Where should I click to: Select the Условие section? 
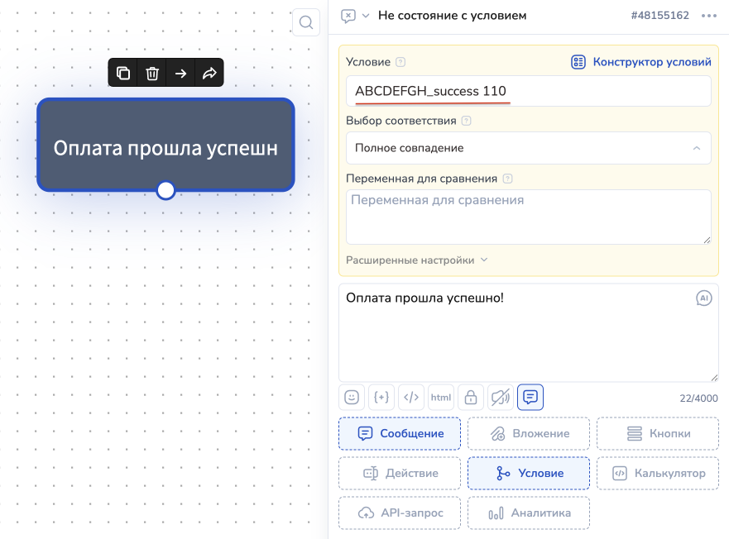point(529,473)
